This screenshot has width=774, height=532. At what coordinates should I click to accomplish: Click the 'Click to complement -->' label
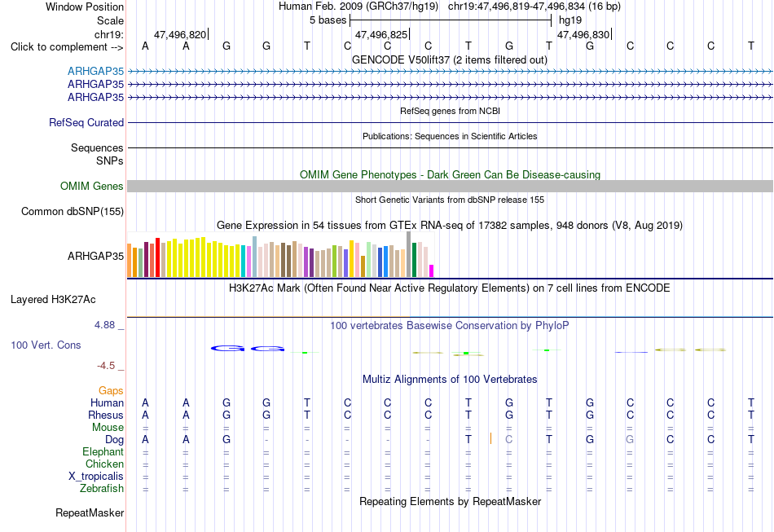point(67,47)
